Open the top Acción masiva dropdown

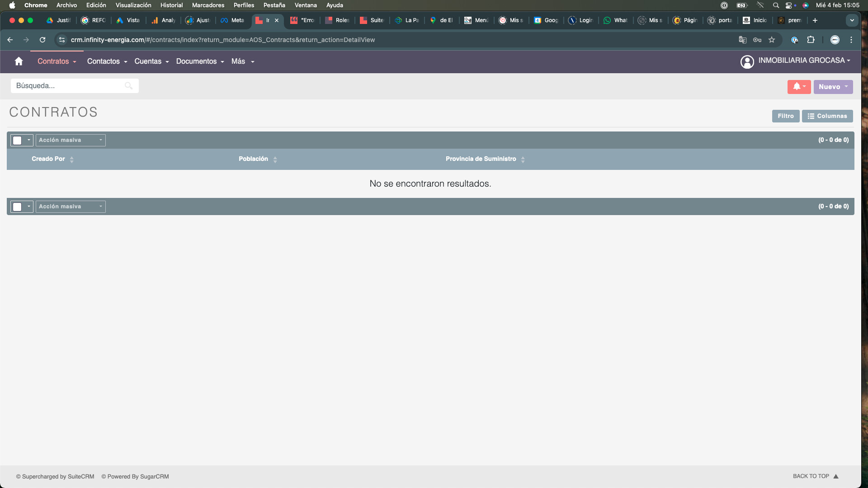71,140
